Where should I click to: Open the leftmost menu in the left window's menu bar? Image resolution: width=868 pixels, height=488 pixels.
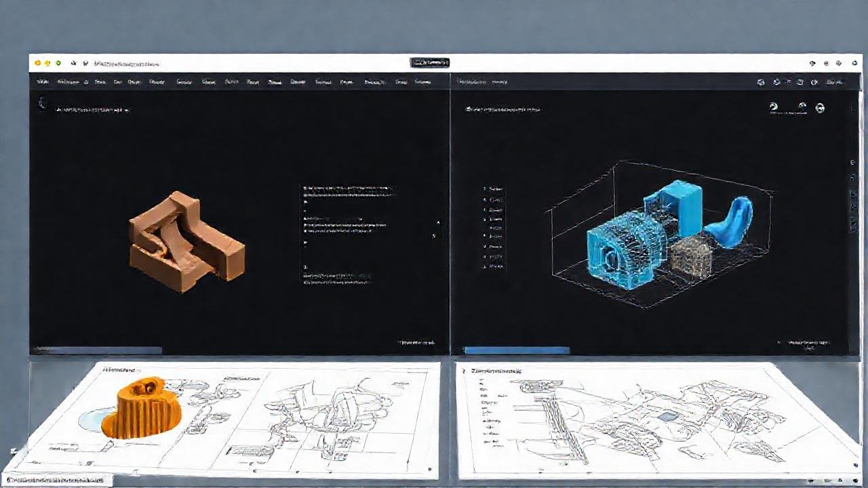pyautogui.click(x=44, y=81)
